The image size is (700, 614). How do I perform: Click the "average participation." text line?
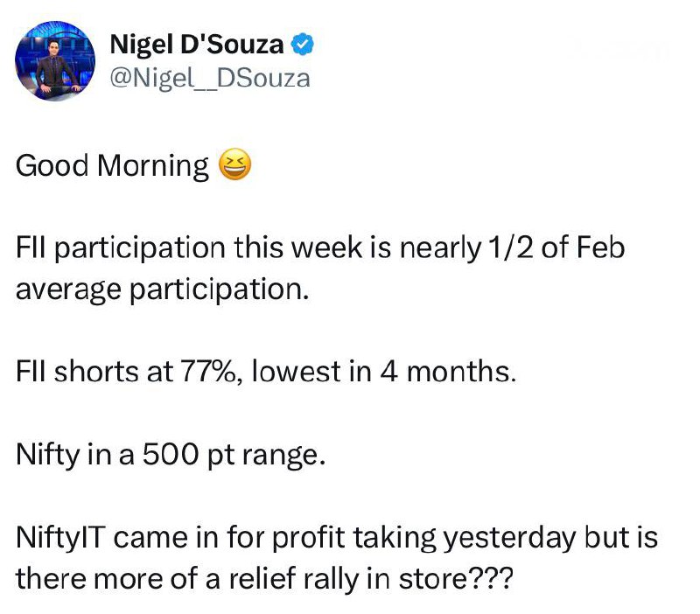click(x=163, y=289)
